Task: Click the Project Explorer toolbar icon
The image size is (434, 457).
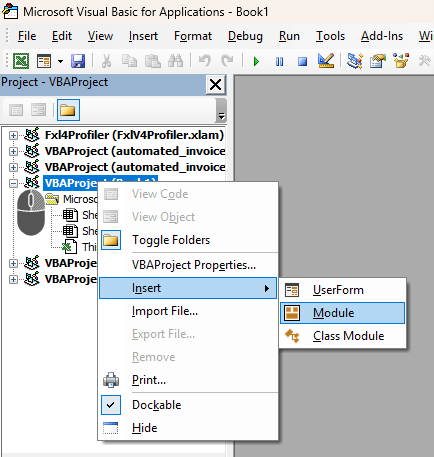Action: [355, 61]
